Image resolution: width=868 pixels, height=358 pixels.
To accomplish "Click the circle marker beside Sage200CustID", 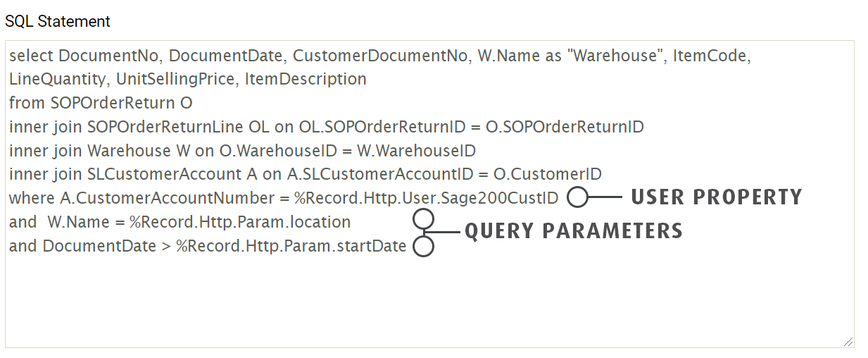I will [x=577, y=198].
